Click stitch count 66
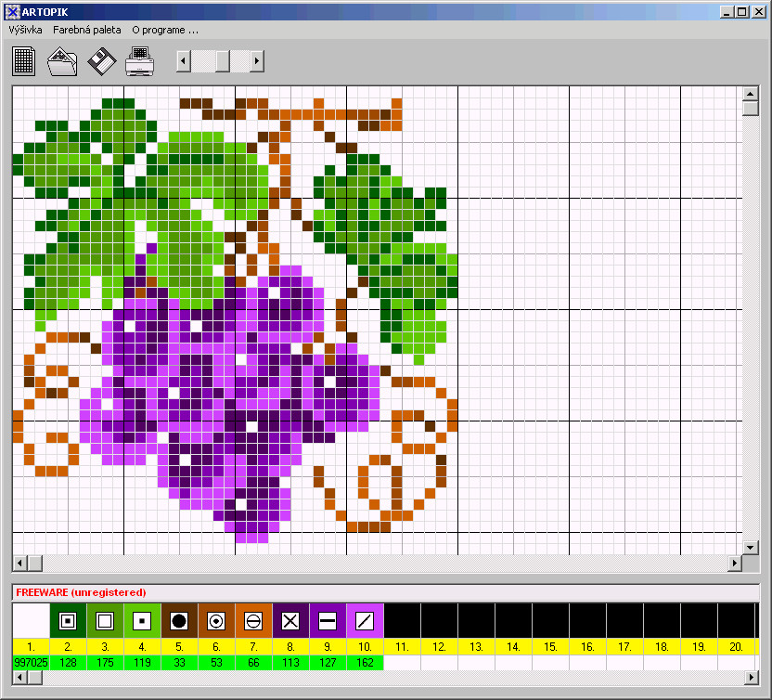 pyautogui.click(x=253, y=663)
